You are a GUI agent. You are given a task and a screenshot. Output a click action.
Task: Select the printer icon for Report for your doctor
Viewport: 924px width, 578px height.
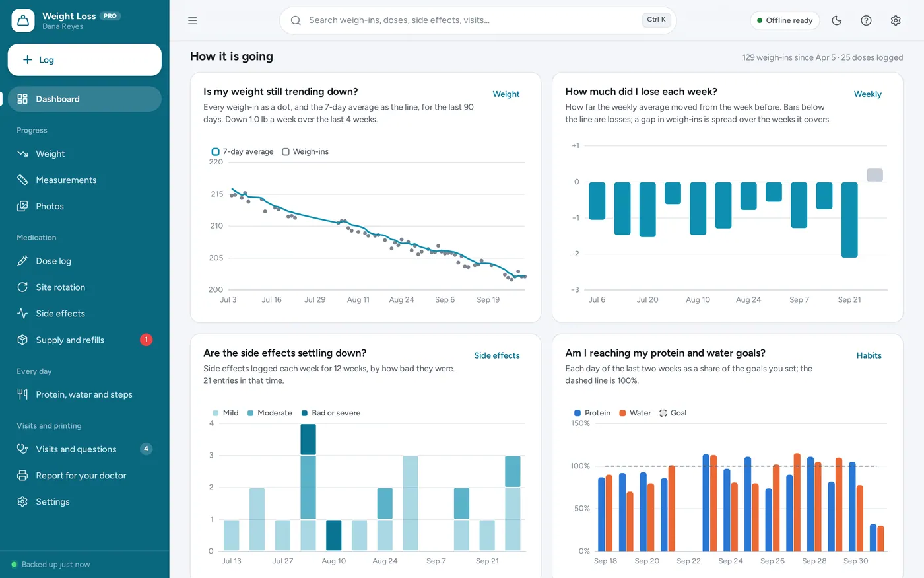(x=22, y=476)
